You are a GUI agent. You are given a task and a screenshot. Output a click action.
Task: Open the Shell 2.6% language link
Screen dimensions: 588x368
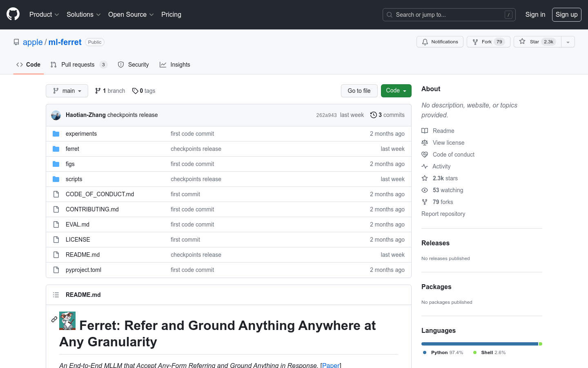[x=489, y=352]
